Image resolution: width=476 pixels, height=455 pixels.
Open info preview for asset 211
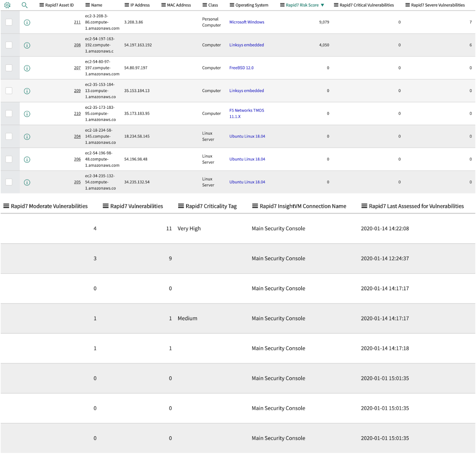click(27, 23)
